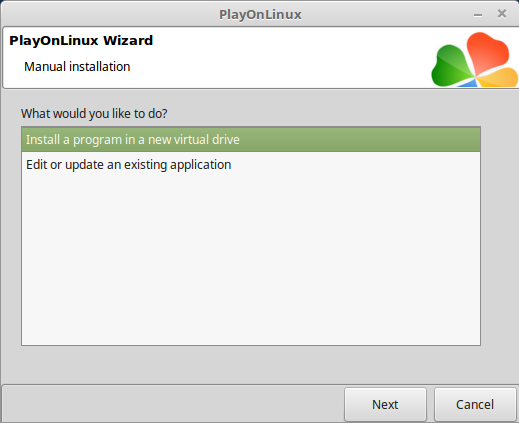Click the Manual installation subtitle
The height and width of the screenshot is (423, 519).
[77, 67]
